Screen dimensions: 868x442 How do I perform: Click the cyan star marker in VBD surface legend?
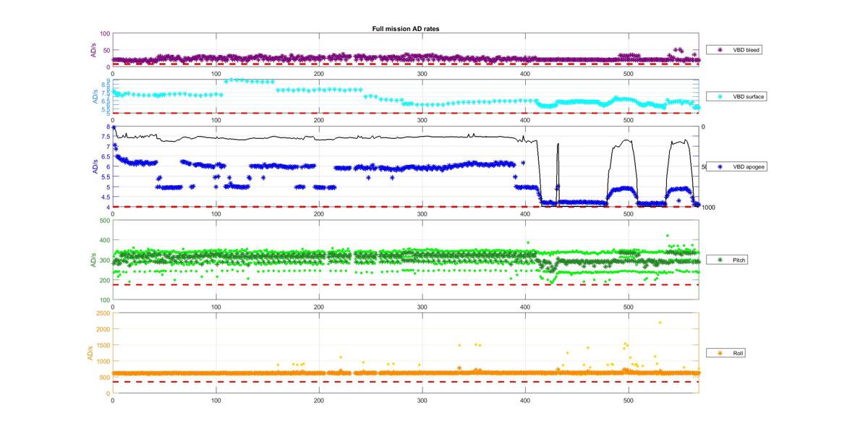coord(720,96)
